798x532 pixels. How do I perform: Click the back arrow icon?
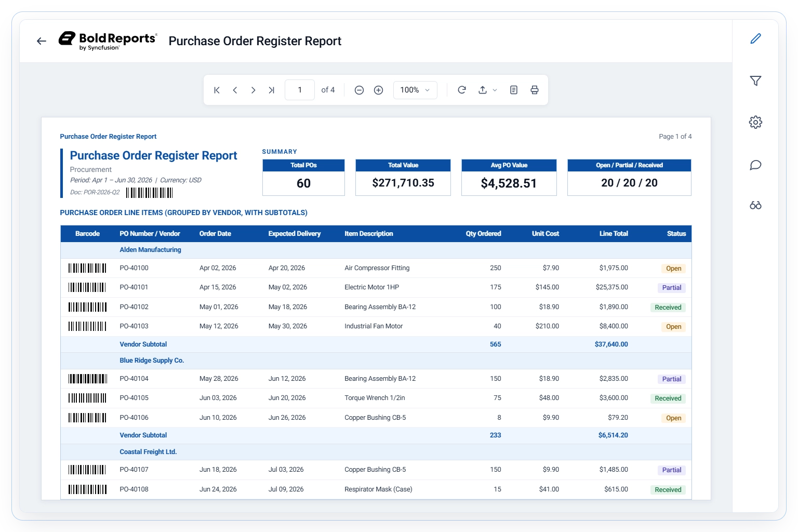click(x=42, y=41)
